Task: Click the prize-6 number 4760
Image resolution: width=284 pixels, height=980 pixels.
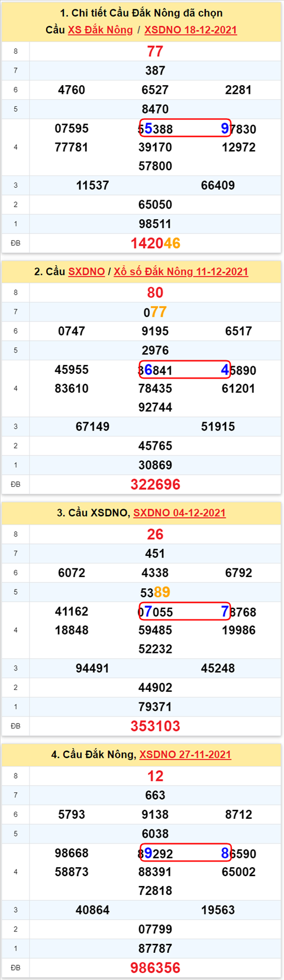Action: point(72,90)
